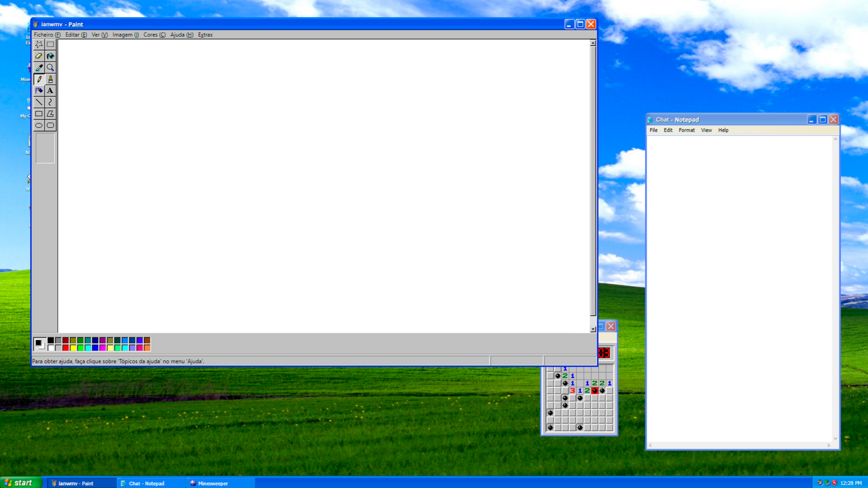Choose the Pencil tool in Paint
The width and height of the screenshot is (868, 488).
[38, 79]
